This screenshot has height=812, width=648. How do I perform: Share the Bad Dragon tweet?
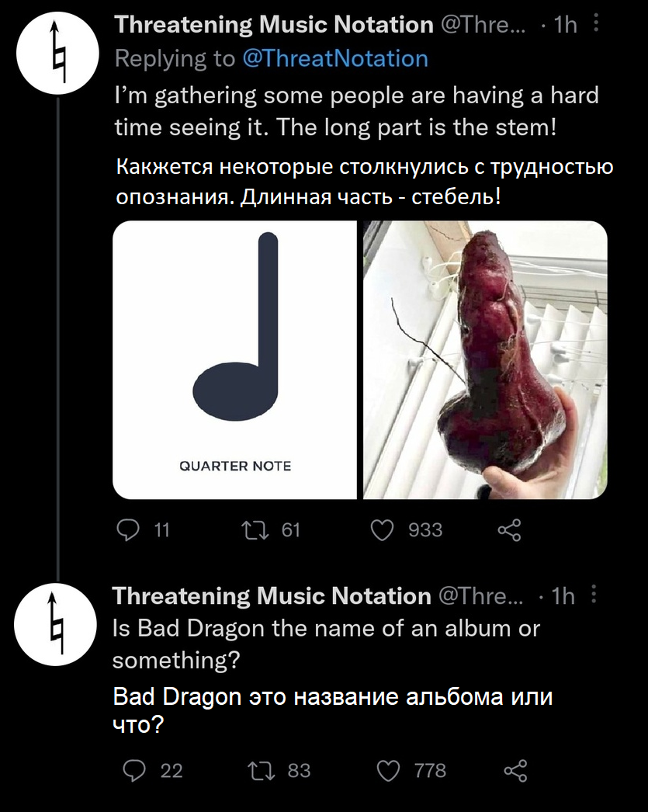515,770
